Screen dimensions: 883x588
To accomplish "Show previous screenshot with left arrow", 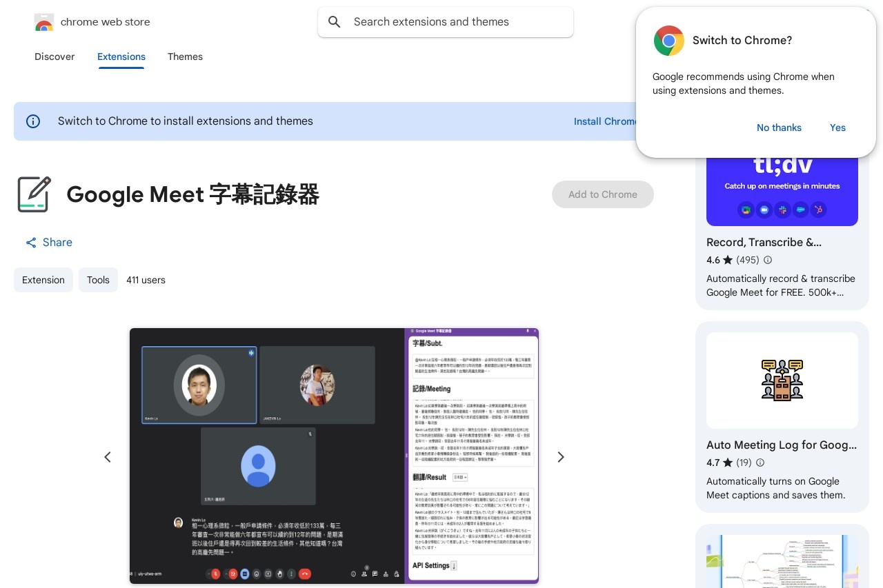I will pyautogui.click(x=108, y=457).
